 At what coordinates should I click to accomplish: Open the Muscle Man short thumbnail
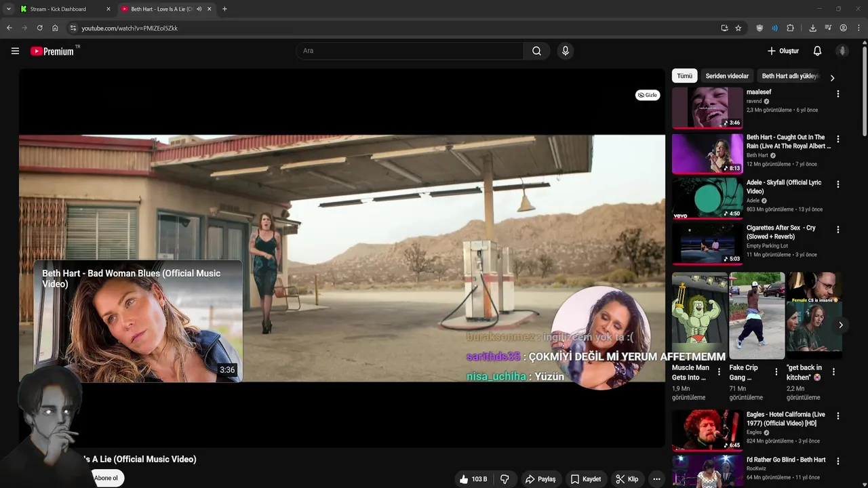coord(699,316)
